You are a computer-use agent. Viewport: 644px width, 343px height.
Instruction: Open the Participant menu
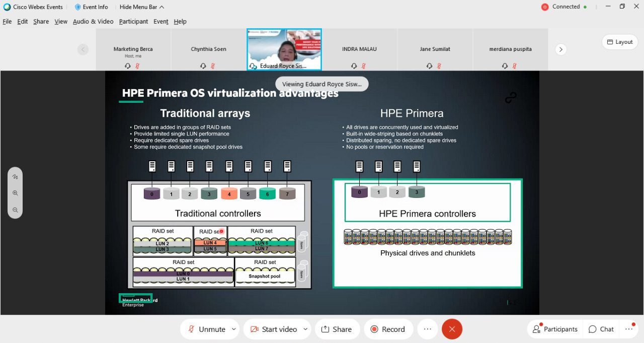point(133,22)
